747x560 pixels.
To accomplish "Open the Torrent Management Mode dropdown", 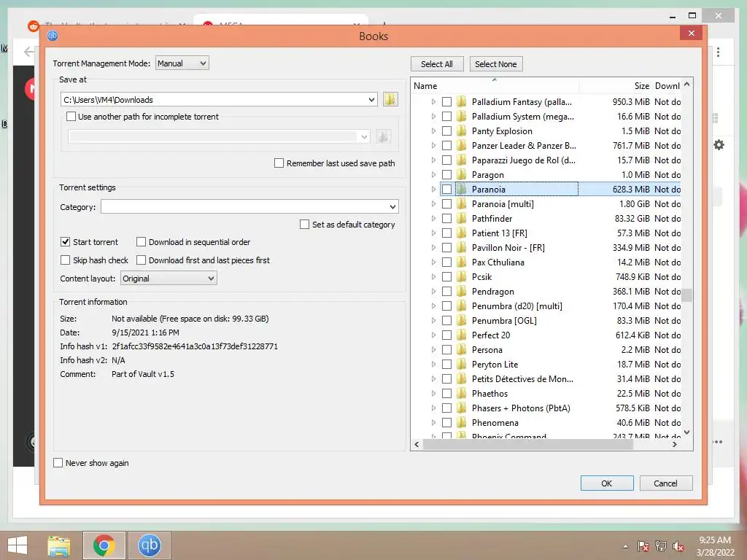I will (182, 63).
